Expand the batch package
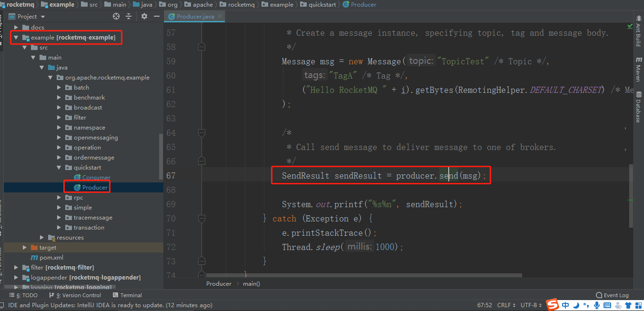 coord(59,88)
